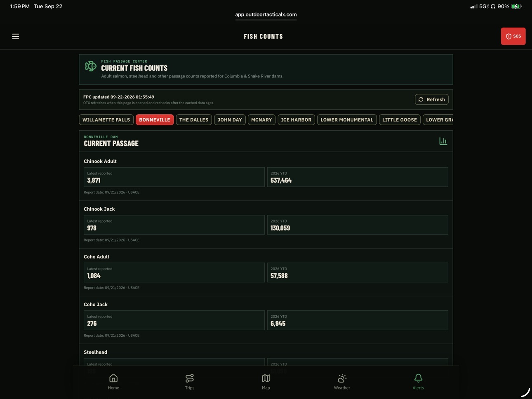Go to Home in bottom navigation

(x=113, y=381)
